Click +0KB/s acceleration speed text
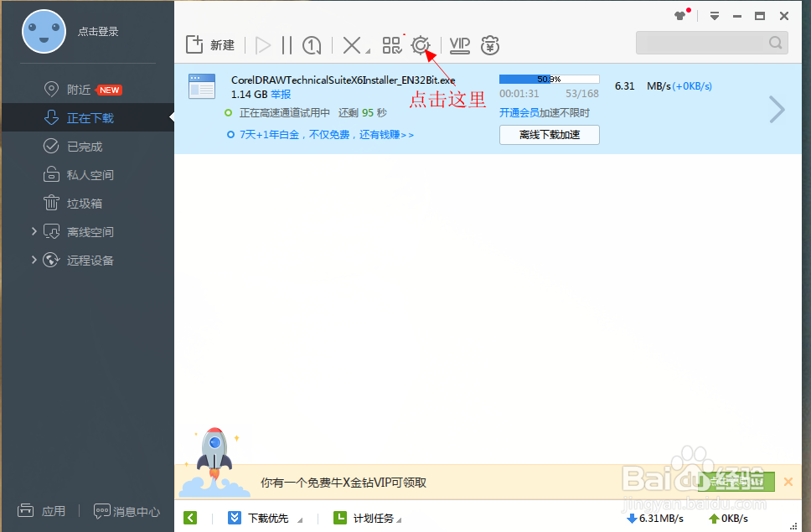This screenshot has height=532, width=811. pos(692,86)
